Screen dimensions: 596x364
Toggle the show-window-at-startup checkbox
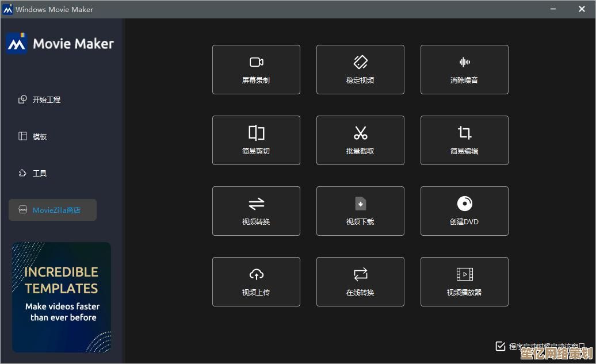[x=501, y=346]
